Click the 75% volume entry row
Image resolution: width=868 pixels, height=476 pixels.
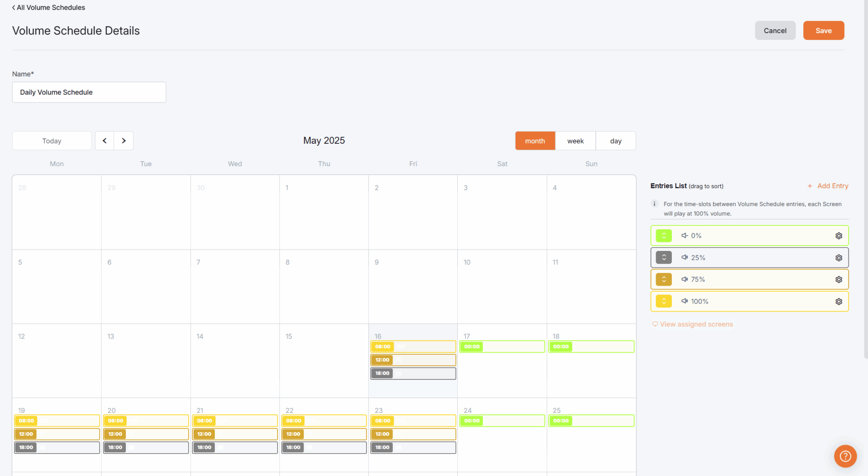pyautogui.click(x=749, y=279)
